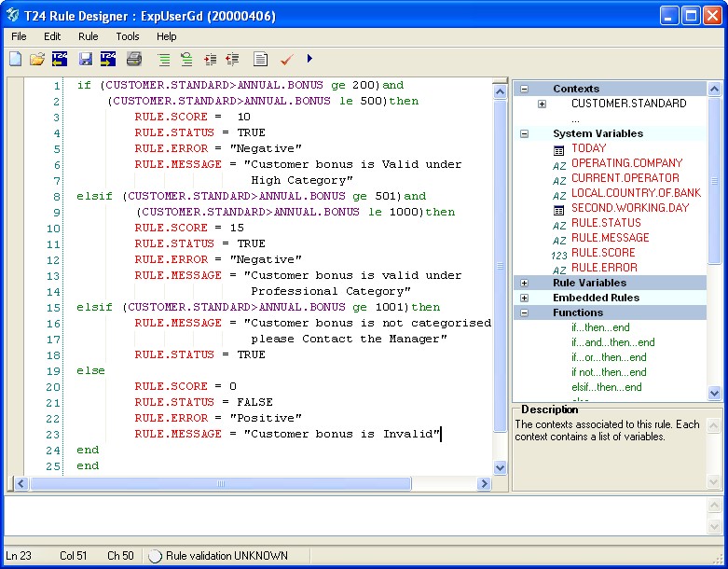The height and width of the screenshot is (569, 728).
Task: Click the uncomment lines icon with curved arrow
Action: [x=186, y=59]
